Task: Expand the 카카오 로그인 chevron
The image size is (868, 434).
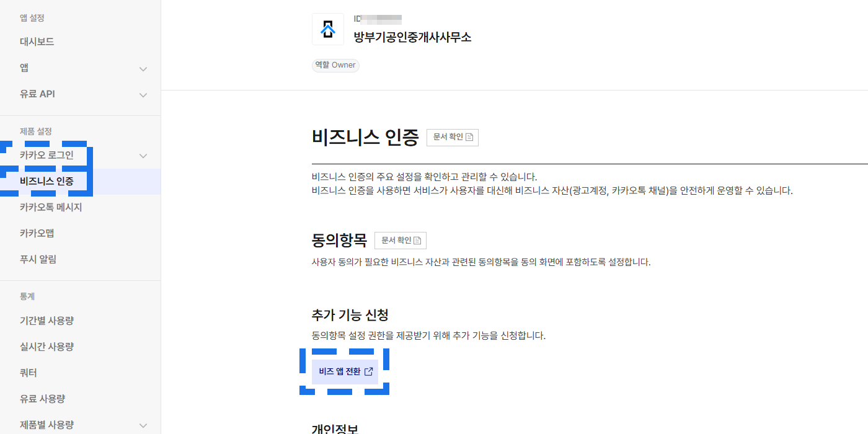Action: coord(143,156)
